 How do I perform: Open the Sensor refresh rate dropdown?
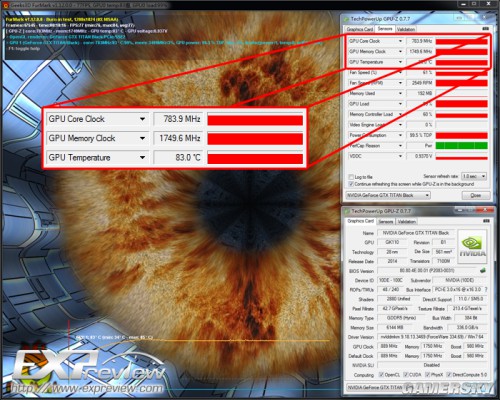(x=474, y=176)
